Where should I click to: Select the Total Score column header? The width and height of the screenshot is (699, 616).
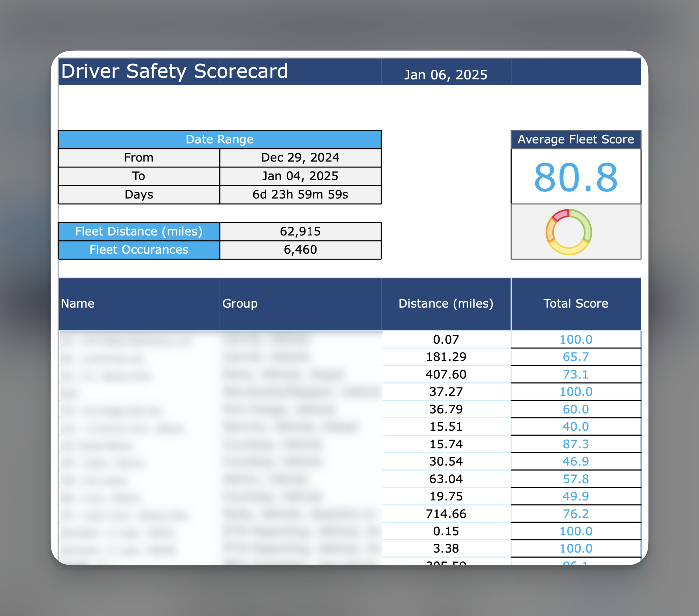[x=576, y=304]
